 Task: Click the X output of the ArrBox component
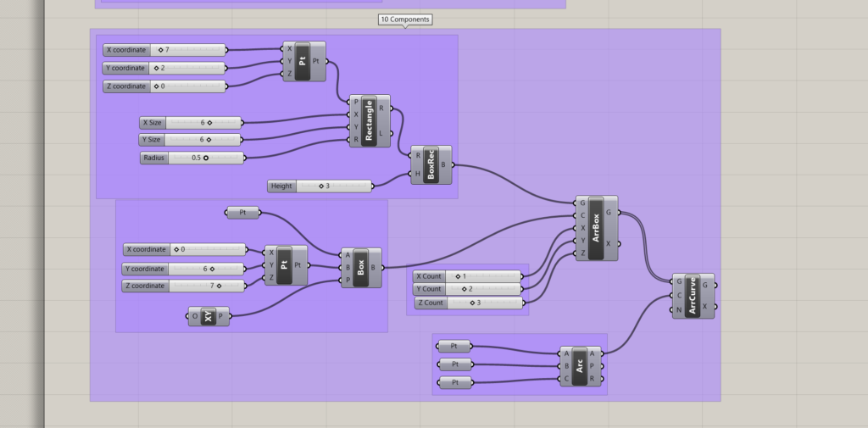(x=609, y=243)
